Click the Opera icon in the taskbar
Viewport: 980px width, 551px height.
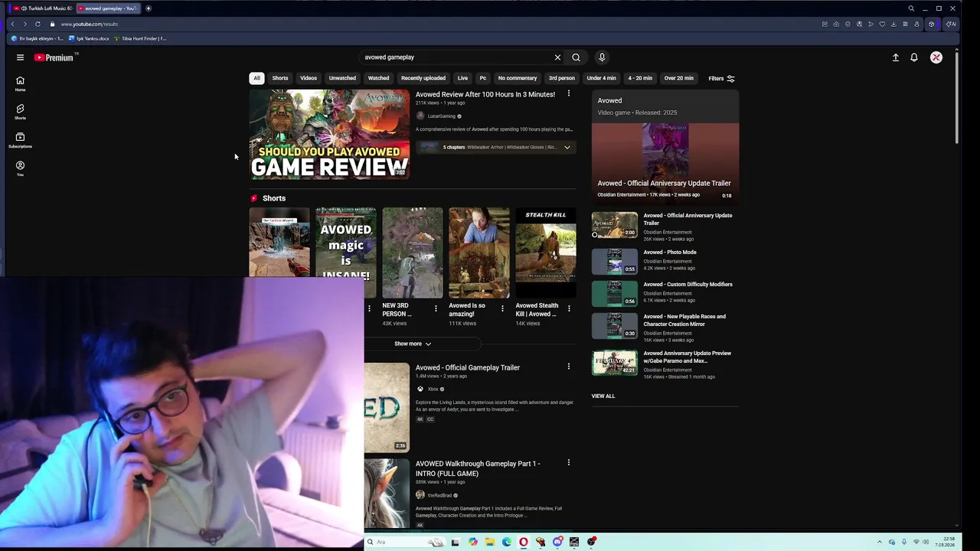pos(524,542)
